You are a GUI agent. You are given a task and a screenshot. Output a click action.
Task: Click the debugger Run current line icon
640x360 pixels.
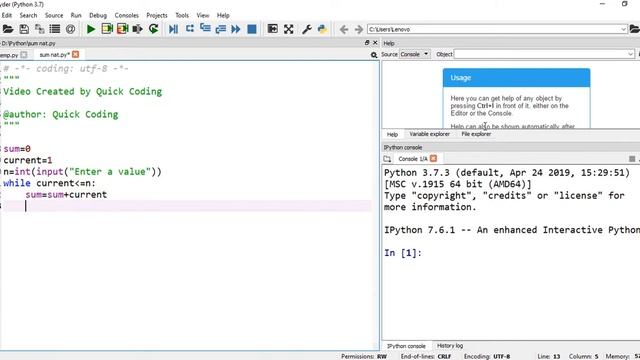click(x=190, y=29)
